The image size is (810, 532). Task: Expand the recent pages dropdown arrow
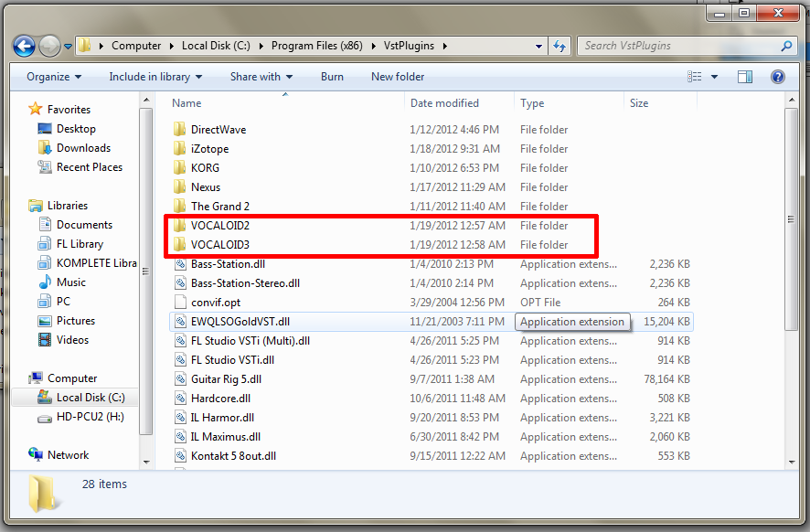[x=68, y=47]
